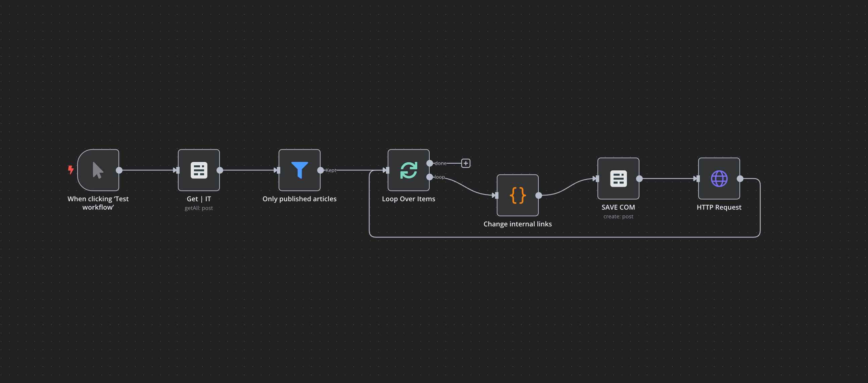Click the red lightning trigger indicator
Image resolution: width=868 pixels, height=383 pixels.
[71, 170]
